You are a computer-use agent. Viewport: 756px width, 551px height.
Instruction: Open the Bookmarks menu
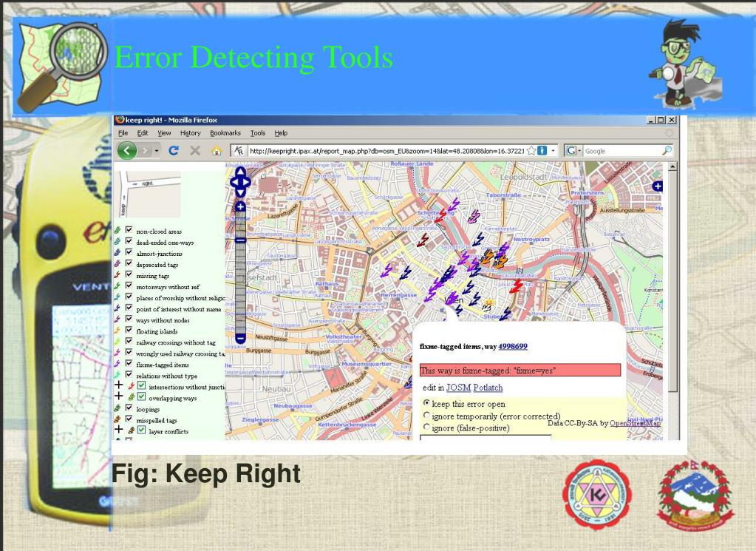pyautogui.click(x=225, y=133)
